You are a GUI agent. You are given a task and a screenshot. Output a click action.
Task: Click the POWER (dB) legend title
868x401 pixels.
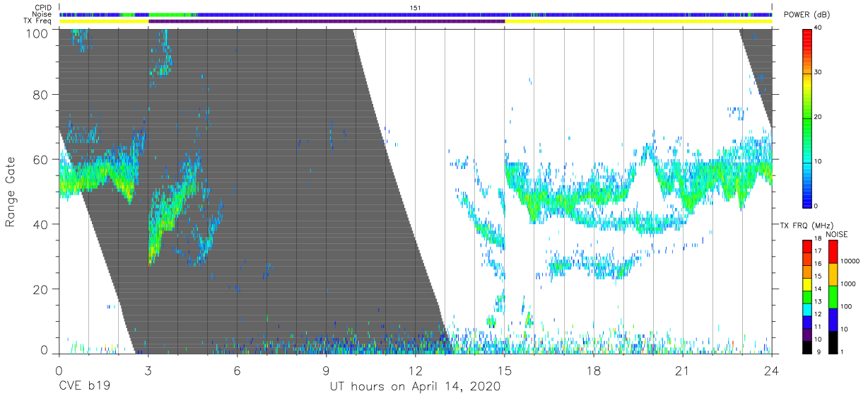[807, 15]
